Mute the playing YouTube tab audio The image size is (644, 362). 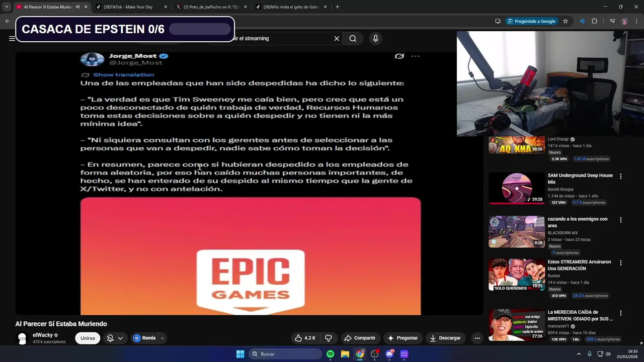77,7
